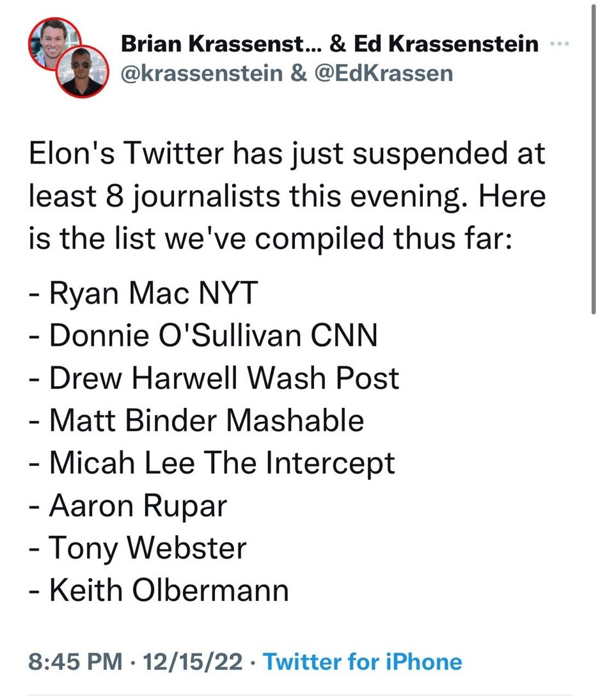Click the Aaron Rupar list entry
The height and width of the screenshot is (700, 600).
click(x=128, y=506)
